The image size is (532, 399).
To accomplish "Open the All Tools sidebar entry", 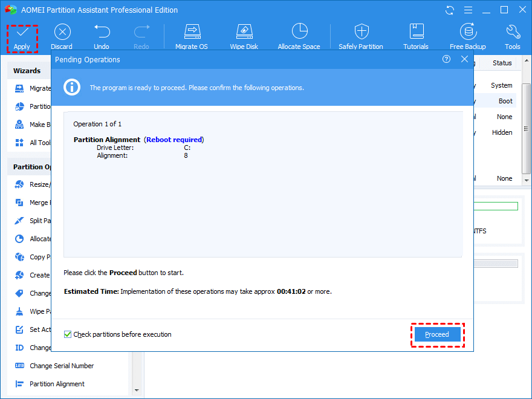I will (33, 143).
